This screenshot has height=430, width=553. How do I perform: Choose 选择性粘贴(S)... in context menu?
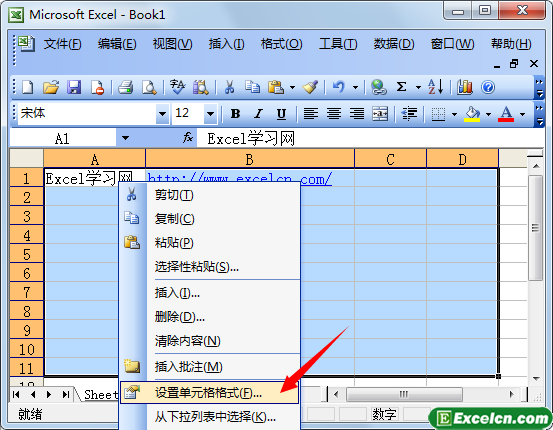(x=209, y=267)
